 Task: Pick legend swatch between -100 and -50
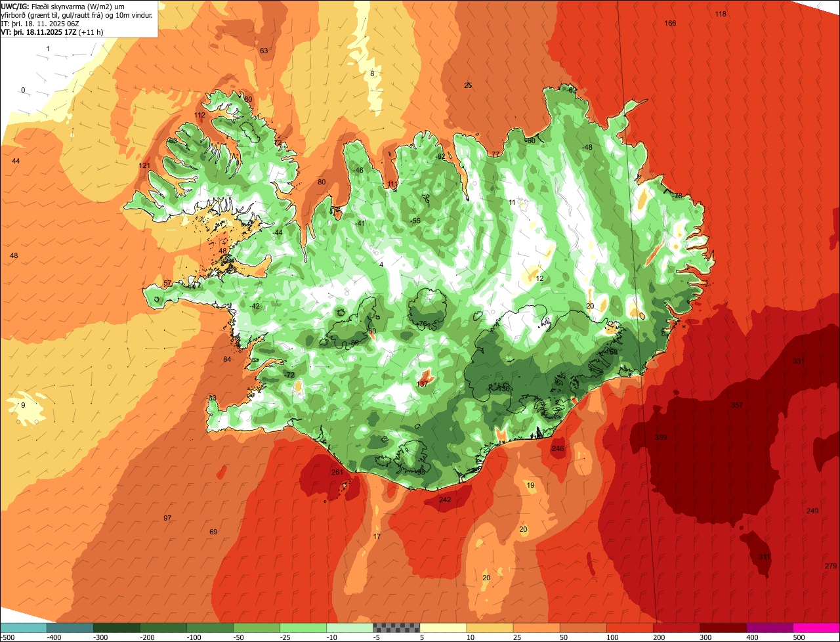coord(209,628)
